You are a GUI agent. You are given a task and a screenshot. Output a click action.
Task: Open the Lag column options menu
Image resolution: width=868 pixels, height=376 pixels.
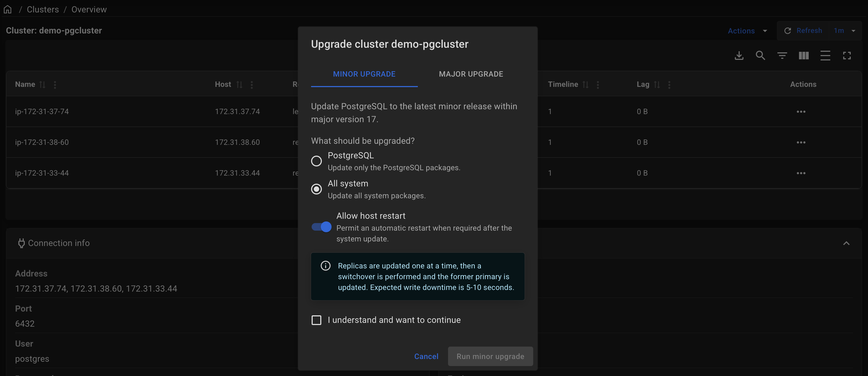(669, 85)
